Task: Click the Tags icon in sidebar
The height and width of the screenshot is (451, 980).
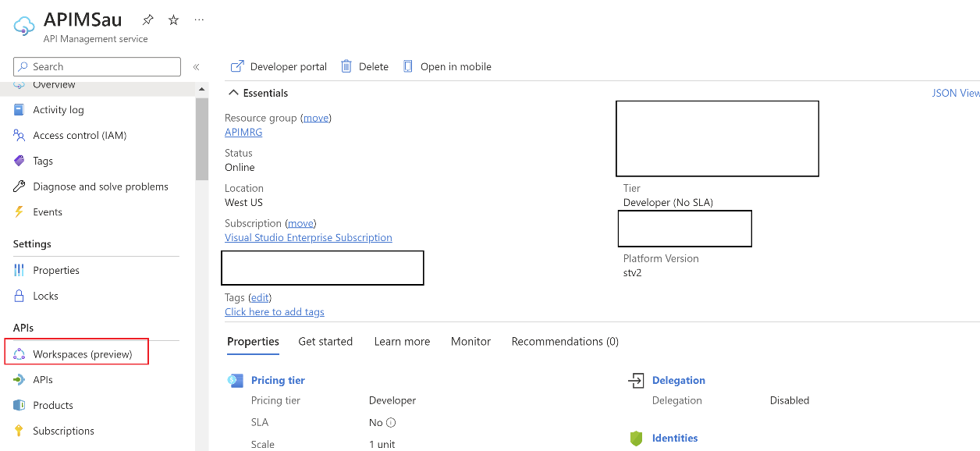Action: click(x=19, y=161)
